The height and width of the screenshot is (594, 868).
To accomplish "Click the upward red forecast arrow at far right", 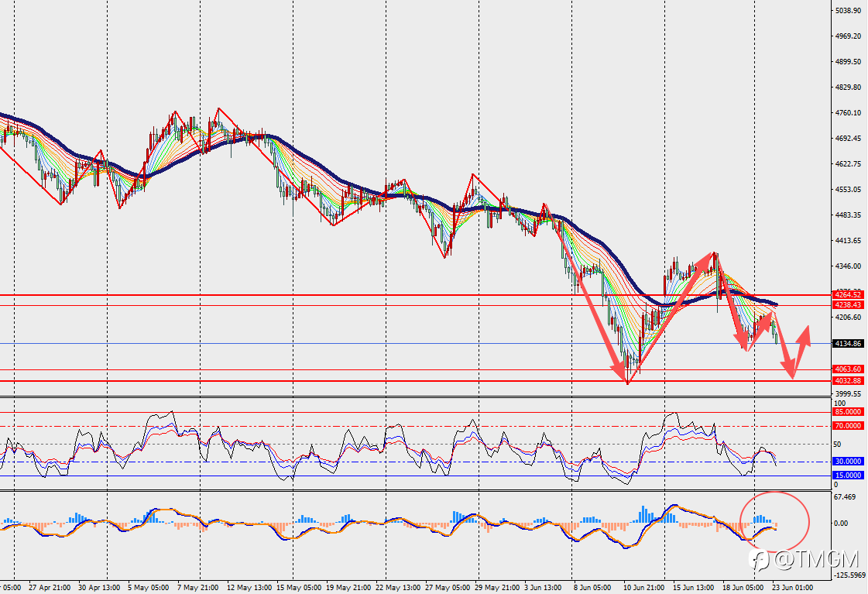I will coord(801,351).
